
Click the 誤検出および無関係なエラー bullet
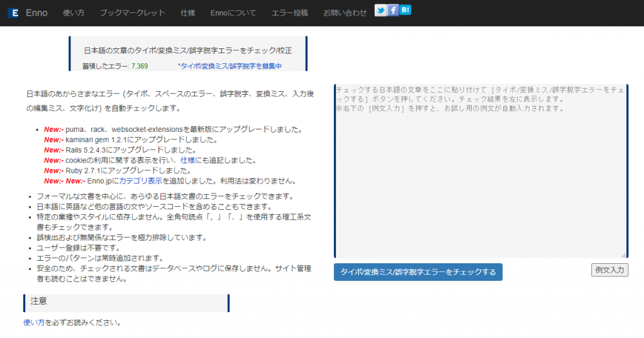(x=121, y=237)
